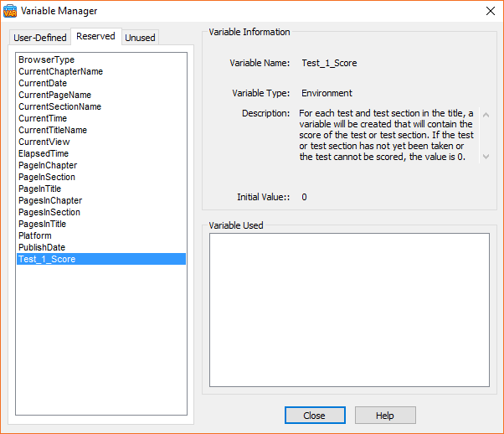This screenshot has height=434, width=504.
Task: Click the Close button
Action: pyautogui.click(x=315, y=416)
